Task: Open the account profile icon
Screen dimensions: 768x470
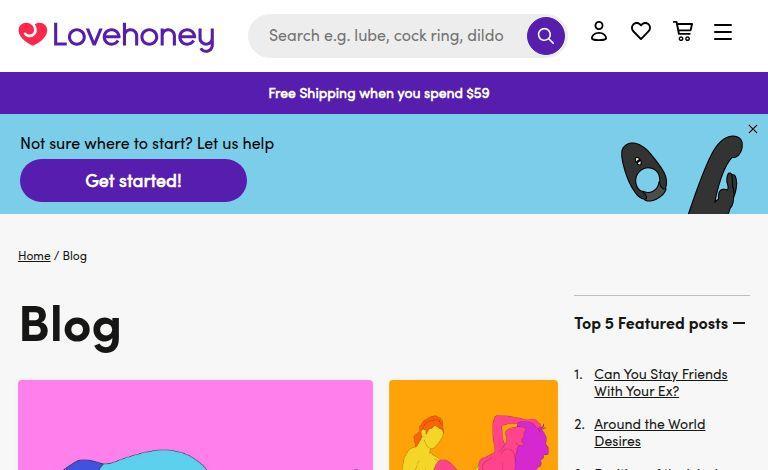Action: point(599,32)
